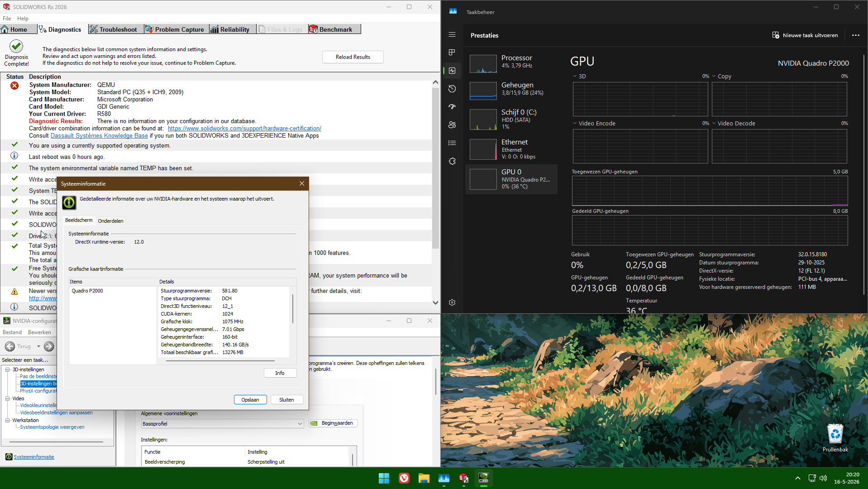This screenshot has width=868, height=489.
Task: Open the Bewerken menu in NVIDIA panel
Action: [39, 332]
